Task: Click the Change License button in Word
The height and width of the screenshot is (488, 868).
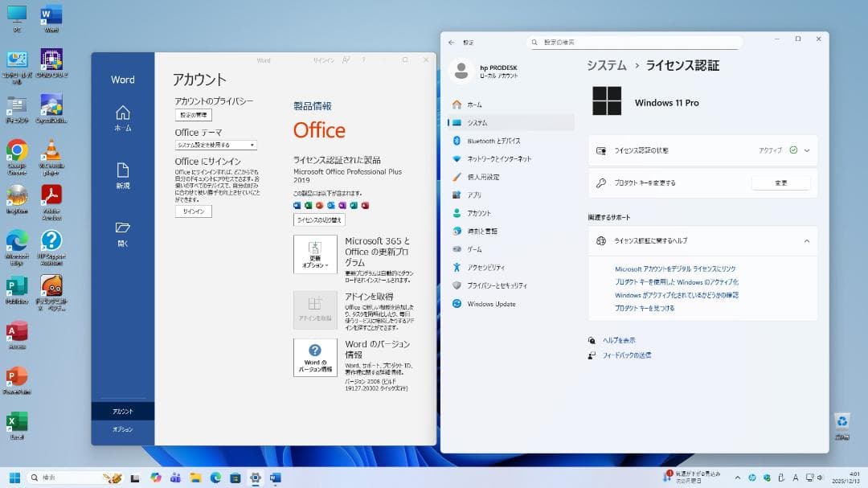Action: coord(319,220)
